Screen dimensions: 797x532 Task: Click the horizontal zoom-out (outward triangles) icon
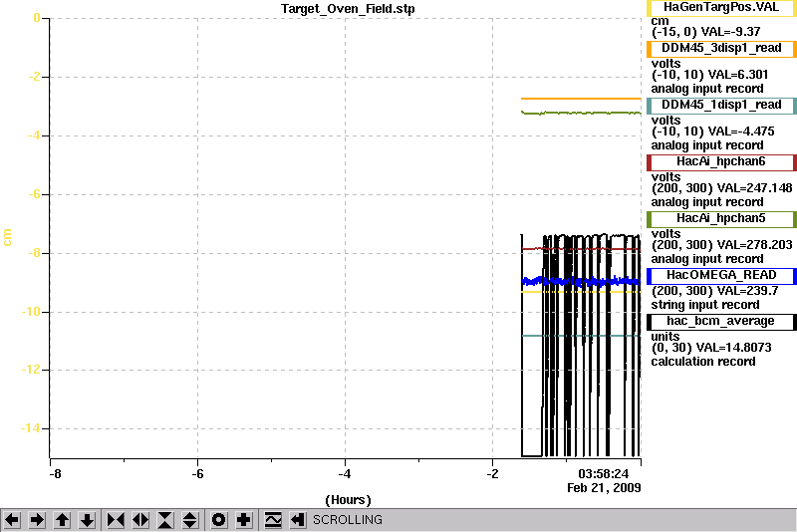pyautogui.click(x=140, y=520)
